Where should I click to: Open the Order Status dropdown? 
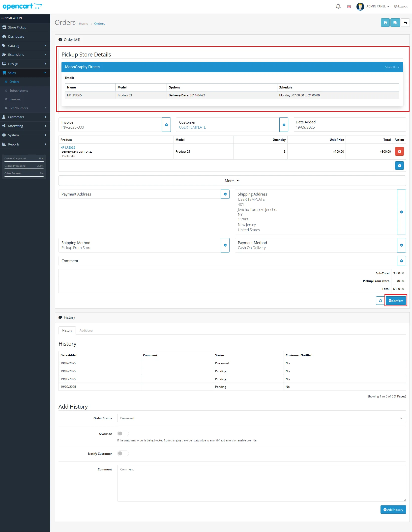(261, 418)
